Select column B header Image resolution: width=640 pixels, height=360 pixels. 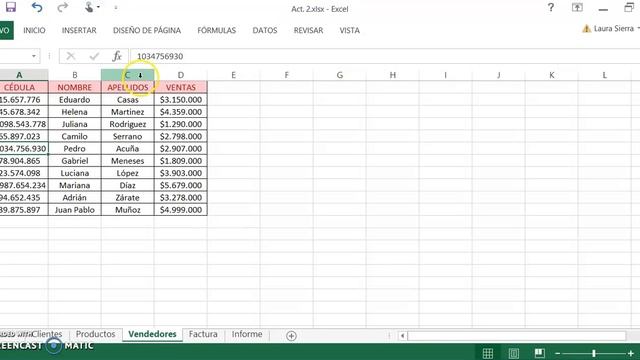tap(75, 75)
